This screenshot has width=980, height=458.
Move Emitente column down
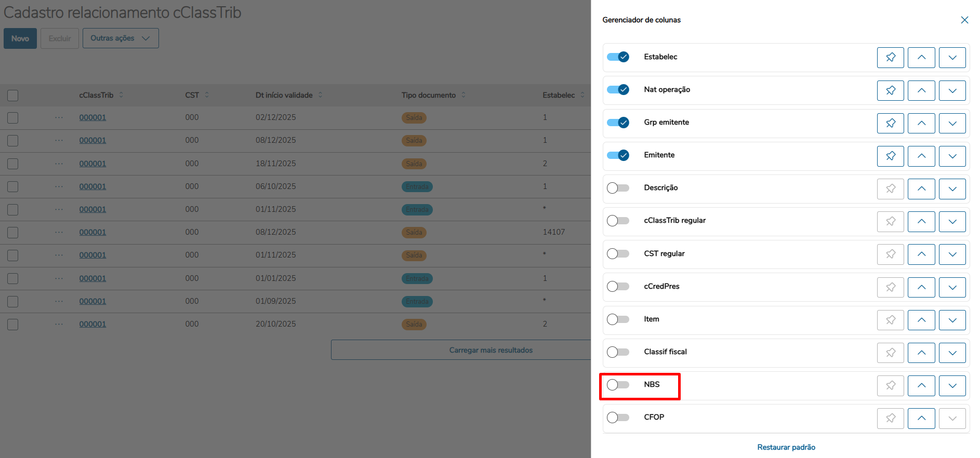coord(952,156)
